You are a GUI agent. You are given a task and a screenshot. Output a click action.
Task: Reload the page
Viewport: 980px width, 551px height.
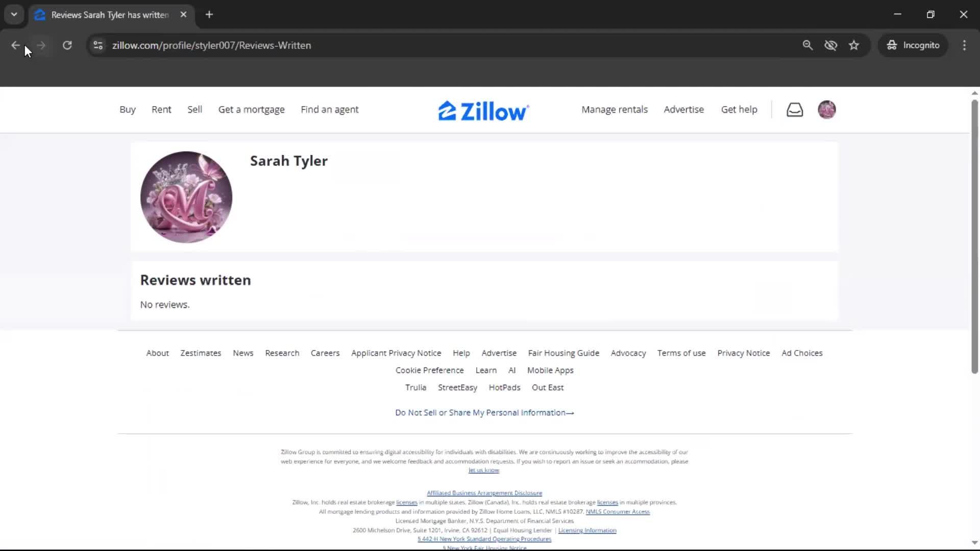[x=67, y=45]
